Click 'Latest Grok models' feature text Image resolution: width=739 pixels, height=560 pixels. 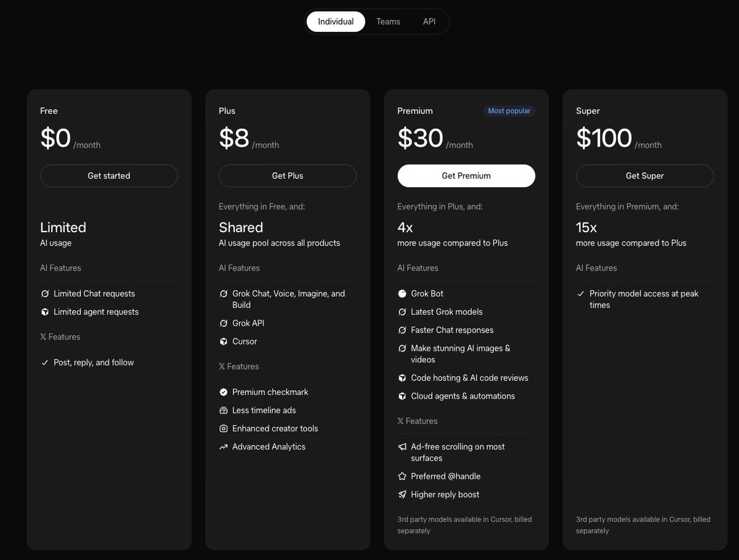click(447, 312)
